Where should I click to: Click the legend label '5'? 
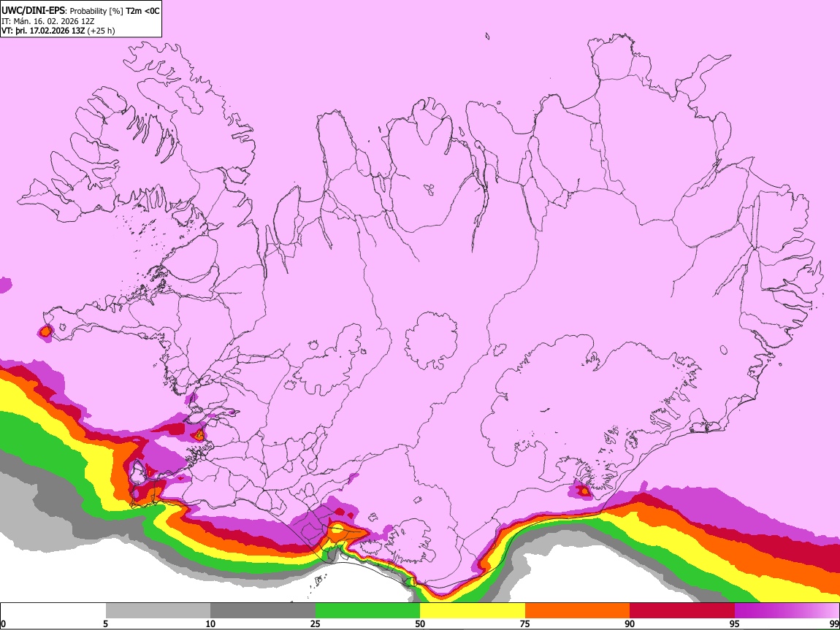[105, 623]
